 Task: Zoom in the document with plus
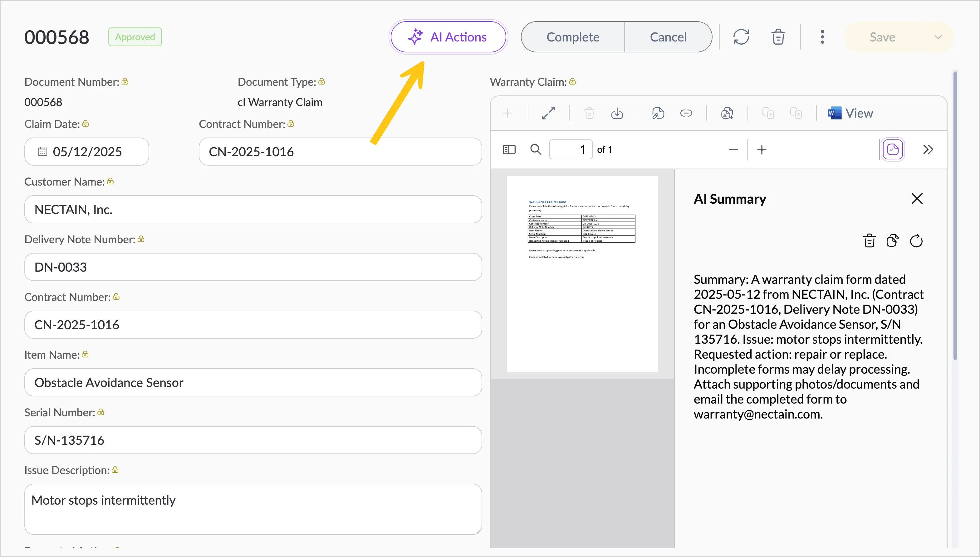click(x=762, y=150)
